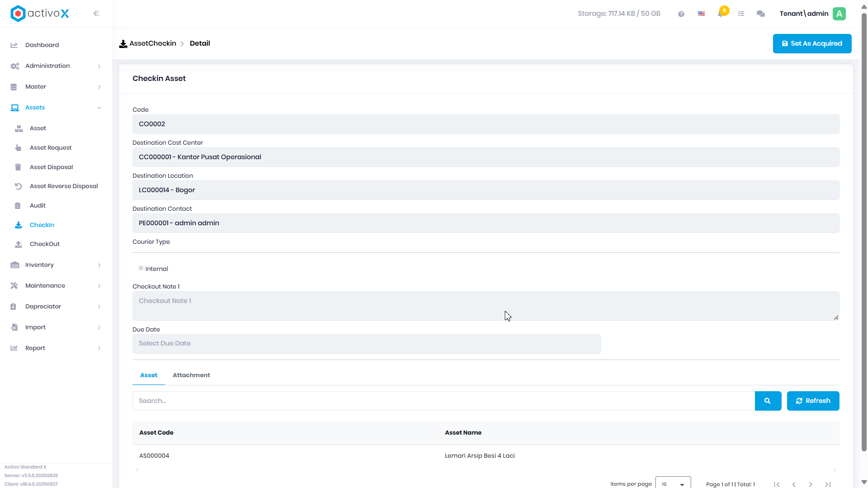The image size is (868, 488).
Task: Click the Dashboard chart icon
Action: point(14,45)
